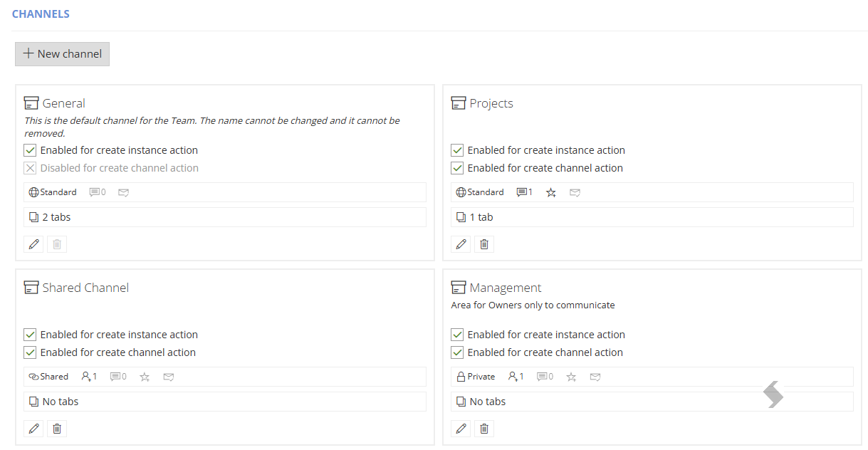Edit the General channel with pencil icon
The height and width of the screenshot is (450, 868).
point(33,244)
